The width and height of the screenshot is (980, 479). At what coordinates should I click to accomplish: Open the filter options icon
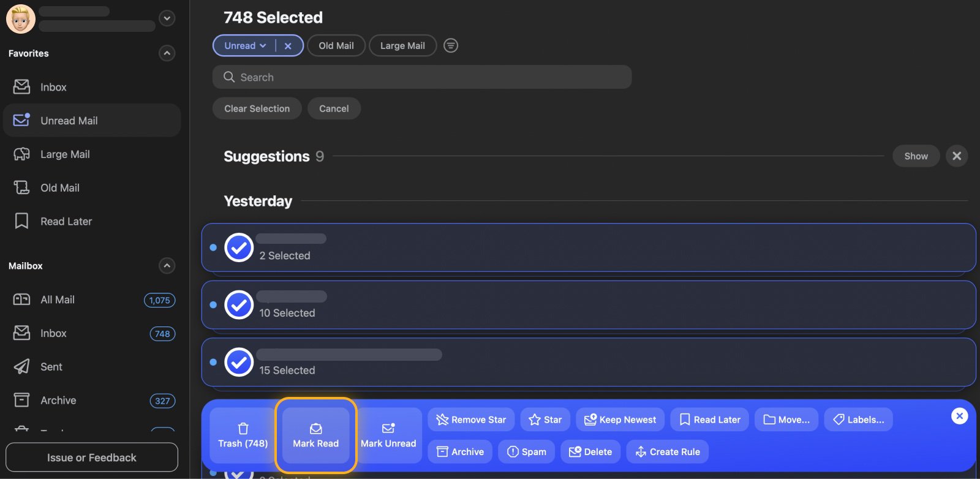click(x=451, y=46)
